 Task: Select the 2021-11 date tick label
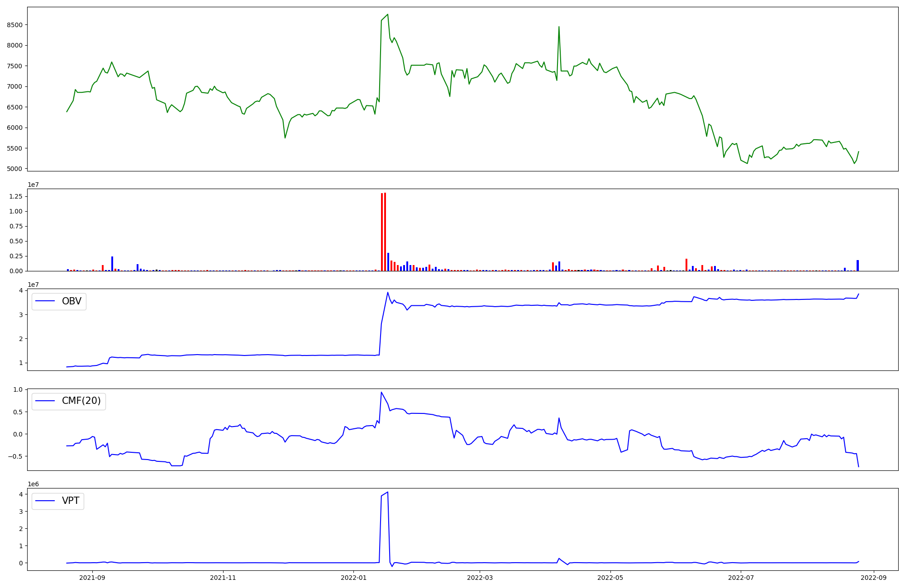(223, 578)
